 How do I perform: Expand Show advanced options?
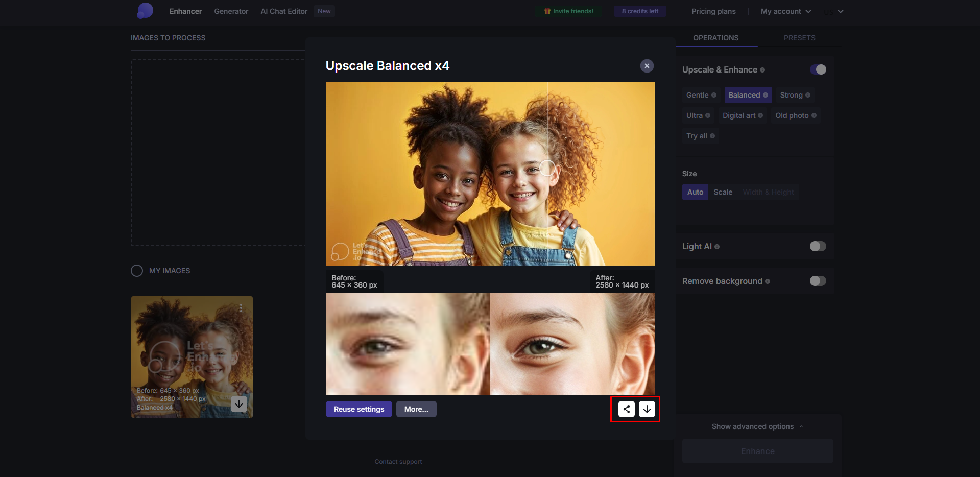click(x=757, y=426)
